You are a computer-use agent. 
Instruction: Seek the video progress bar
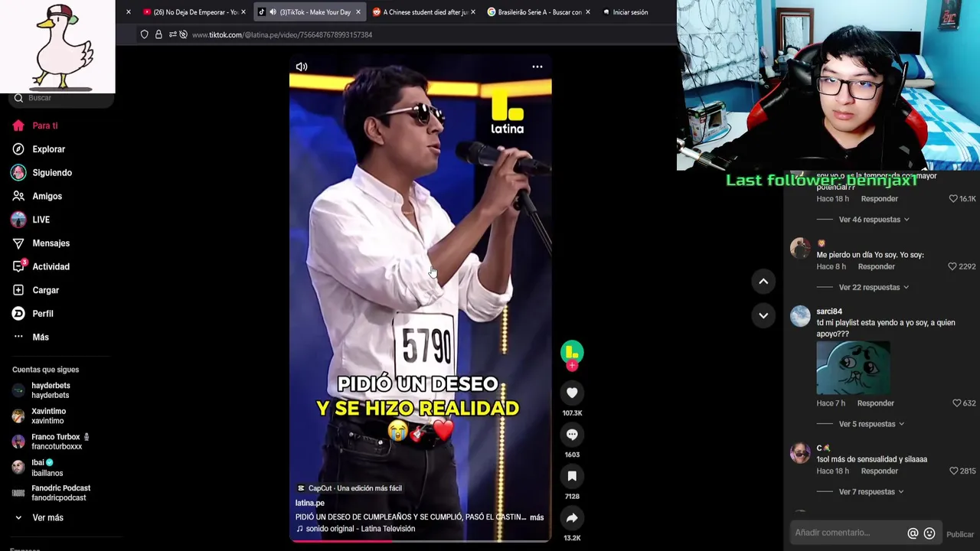[x=420, y=540]
